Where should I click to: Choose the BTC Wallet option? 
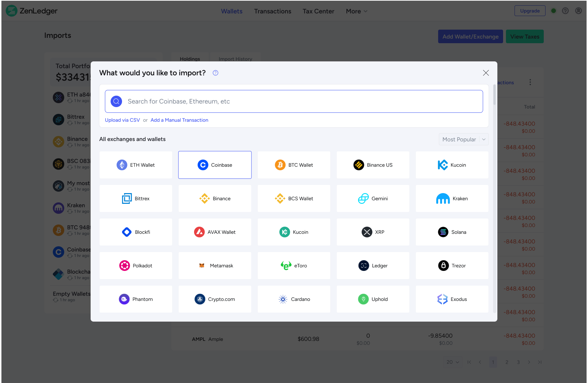click(294, 165)
